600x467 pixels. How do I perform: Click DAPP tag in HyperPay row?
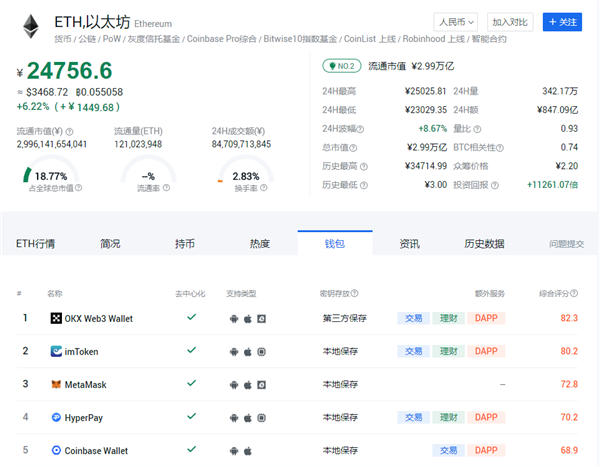[486, 417]
